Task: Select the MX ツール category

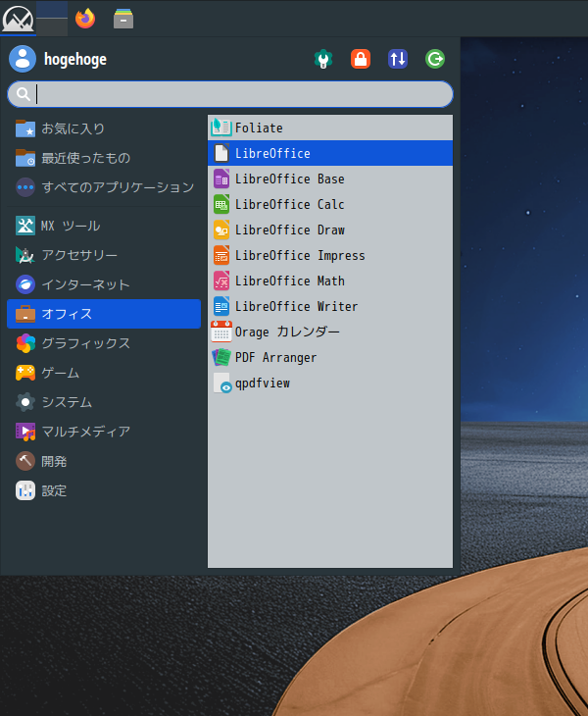Action: click(x=70, y=226)
